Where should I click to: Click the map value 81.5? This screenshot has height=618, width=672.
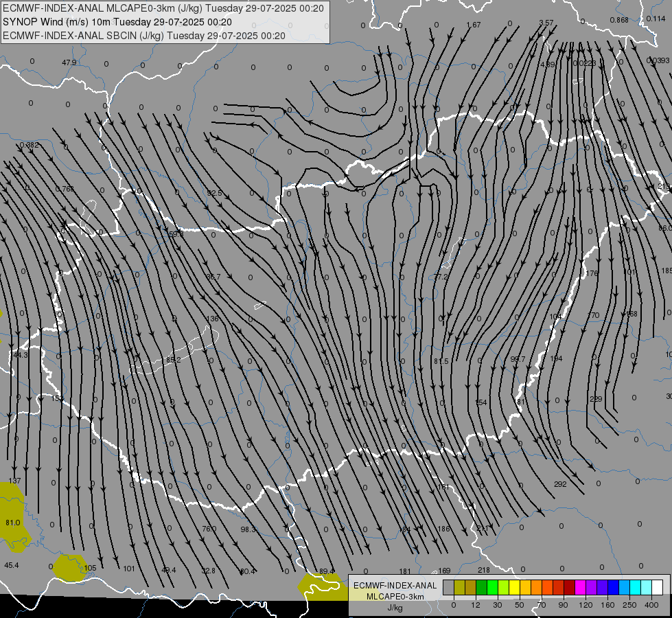point(441,361)
